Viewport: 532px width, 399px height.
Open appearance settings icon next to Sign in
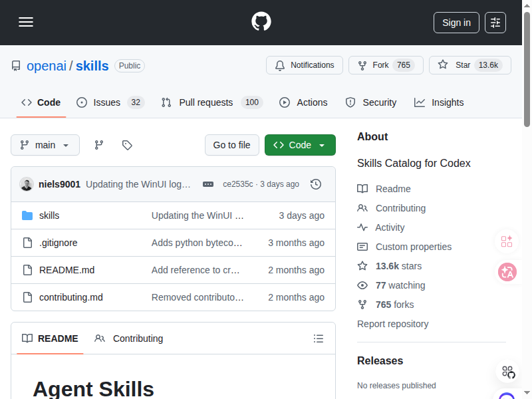click(495, 23)
